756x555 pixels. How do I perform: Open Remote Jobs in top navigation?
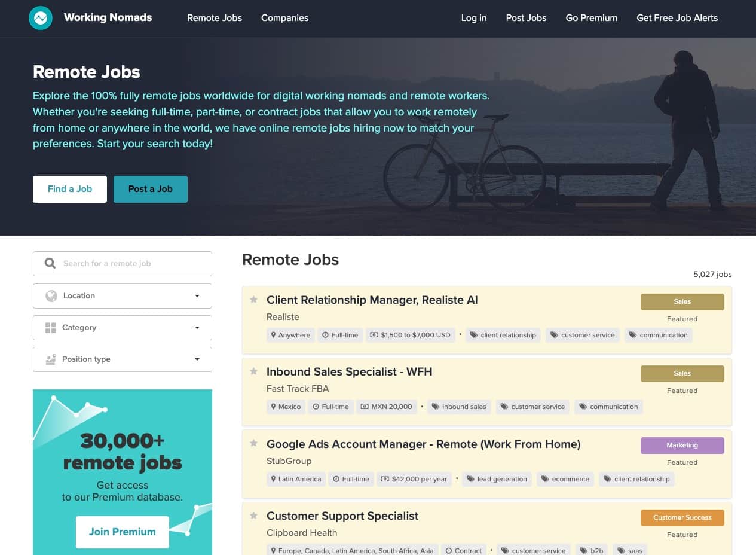pyautogui.click(x=215, y=18)
